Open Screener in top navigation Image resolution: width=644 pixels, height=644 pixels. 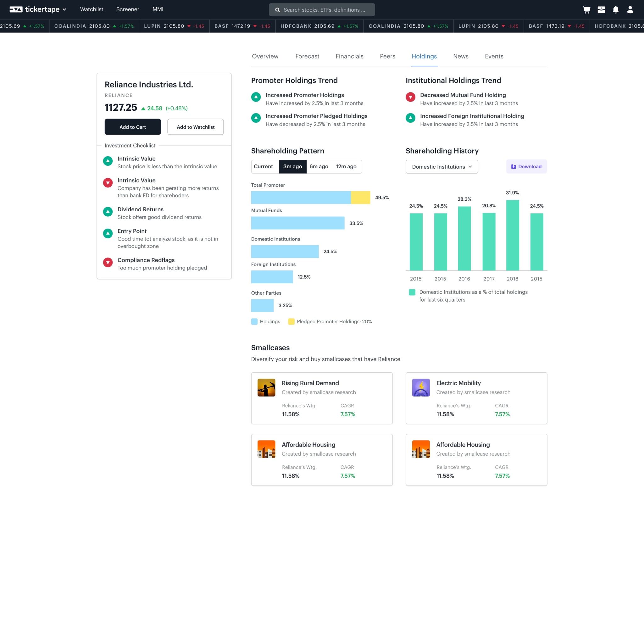click(128, 9)
